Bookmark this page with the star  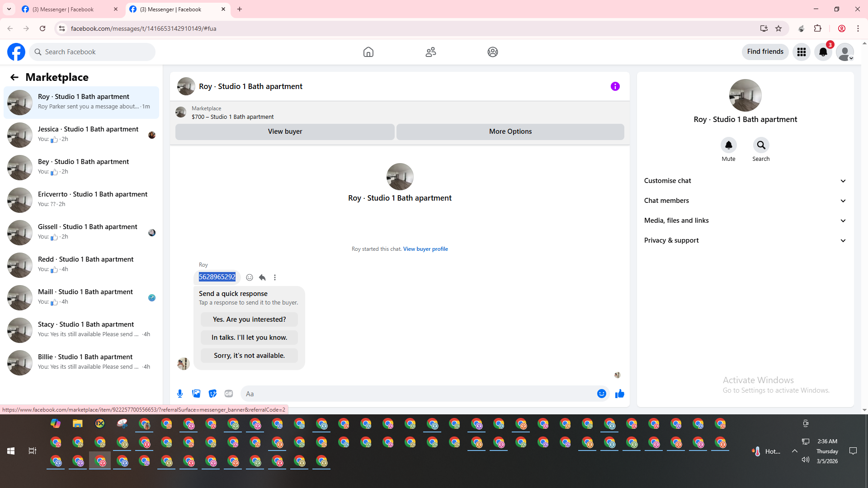pos(778,28)
